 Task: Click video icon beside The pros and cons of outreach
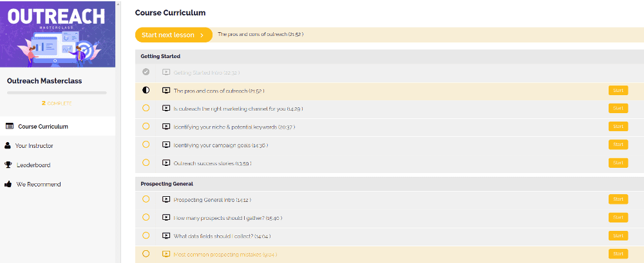[166, 90]
